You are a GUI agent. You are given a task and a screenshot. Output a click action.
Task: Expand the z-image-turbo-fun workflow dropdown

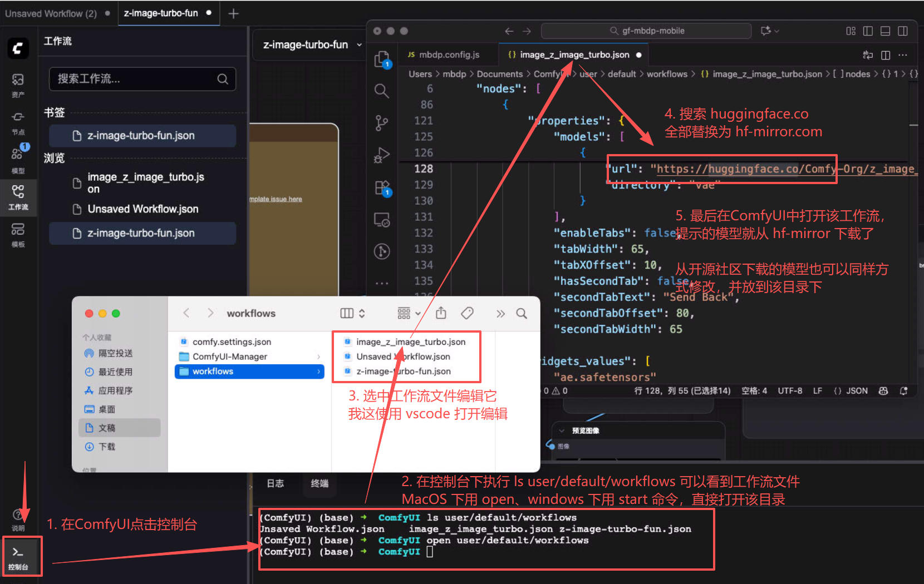[359, 45]
